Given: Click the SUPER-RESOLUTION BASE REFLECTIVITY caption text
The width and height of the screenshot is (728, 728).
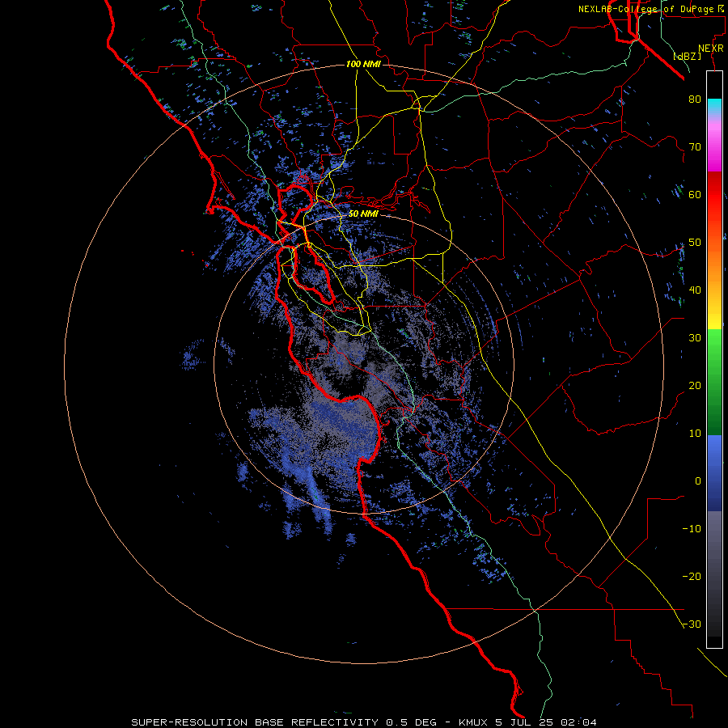Looking at the screenshot, I should pos(255,722).
